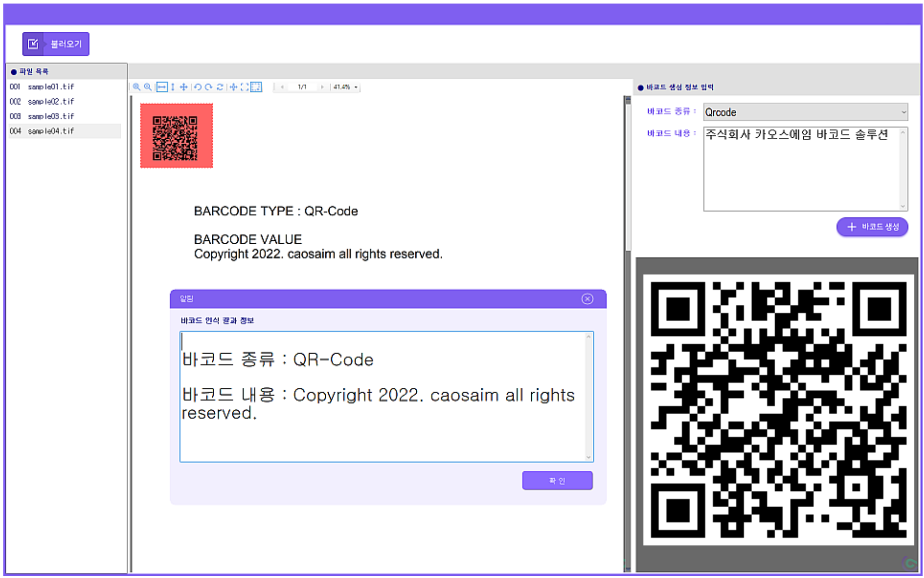
Task: Close the 알림 dialog with X icon
Action: tap(587, 299)
